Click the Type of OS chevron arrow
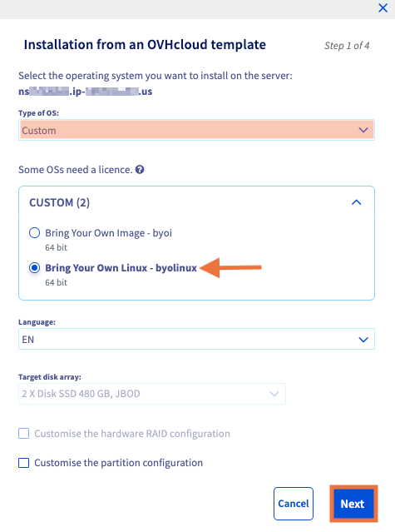The height and width of the screenshot is (532, 395). click(x=363, y=130)
